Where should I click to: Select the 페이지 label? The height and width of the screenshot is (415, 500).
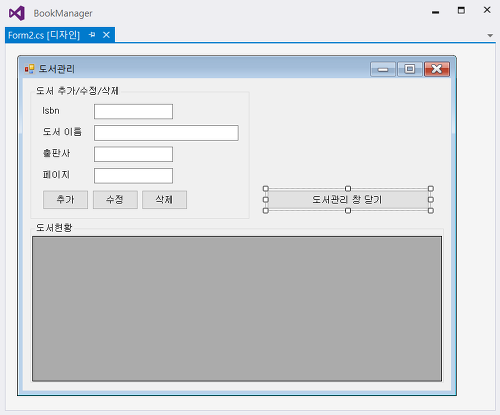pyautogui.click(x=56, y=174)
